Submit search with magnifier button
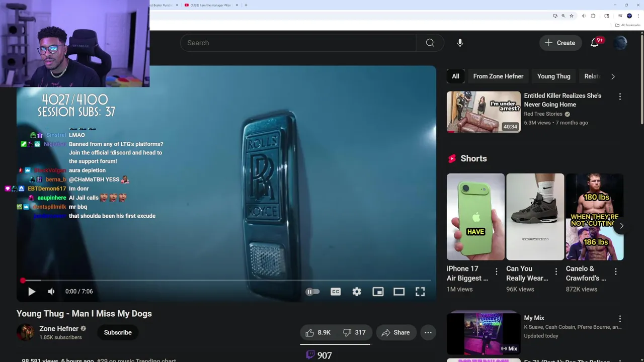Screen dimensions: 644x362 point(430,43)
